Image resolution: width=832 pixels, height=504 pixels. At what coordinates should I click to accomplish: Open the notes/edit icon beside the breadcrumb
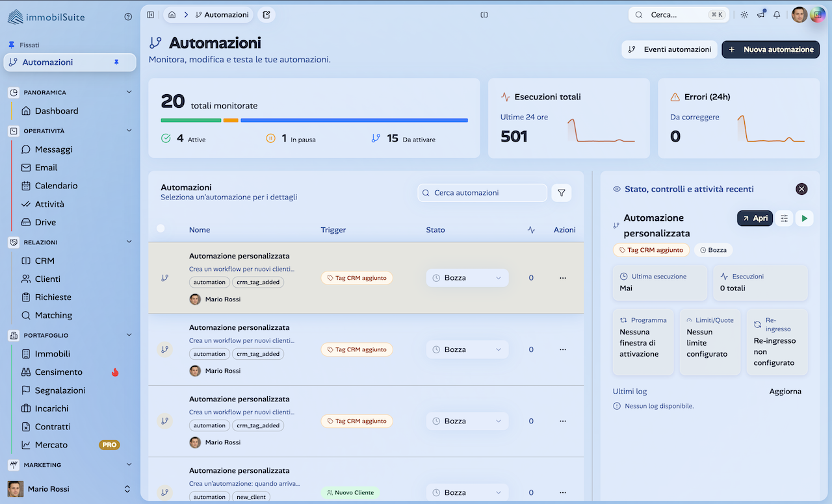(266, 14)
